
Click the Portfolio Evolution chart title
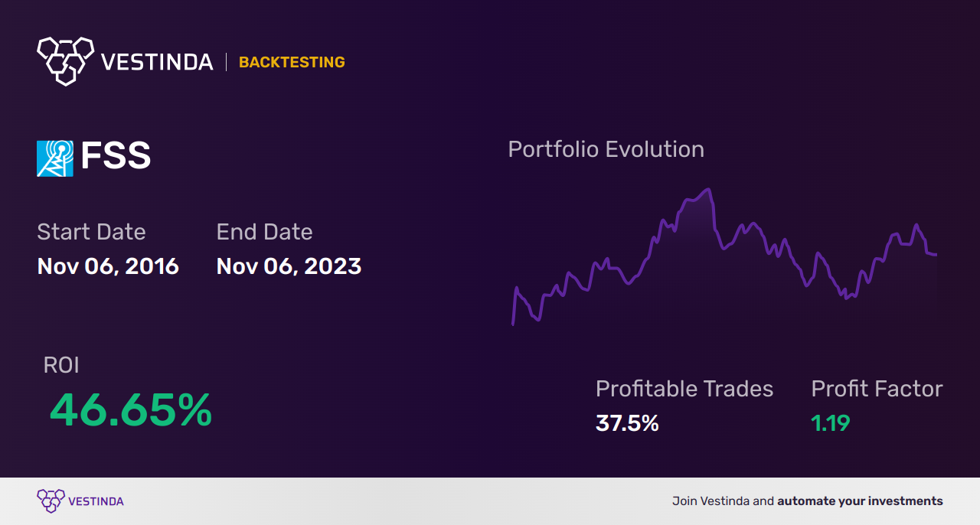coord(606,149)
